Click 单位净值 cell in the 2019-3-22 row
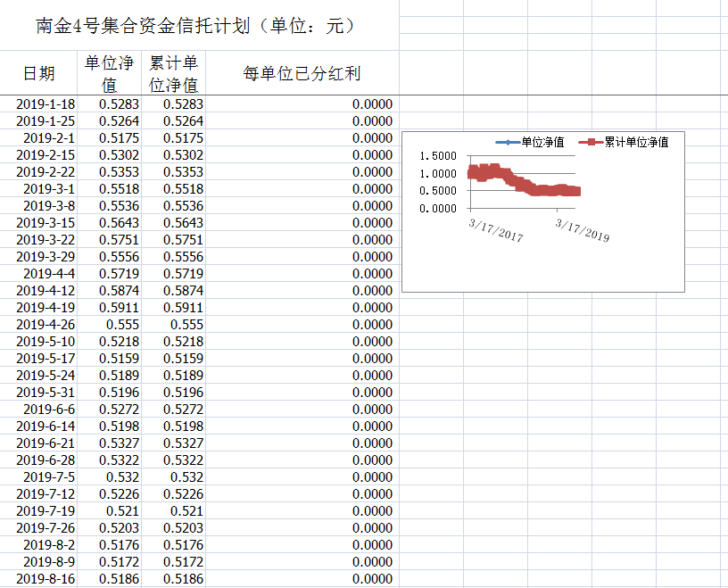Screen dimensions: 728x588 pos(109,240)
